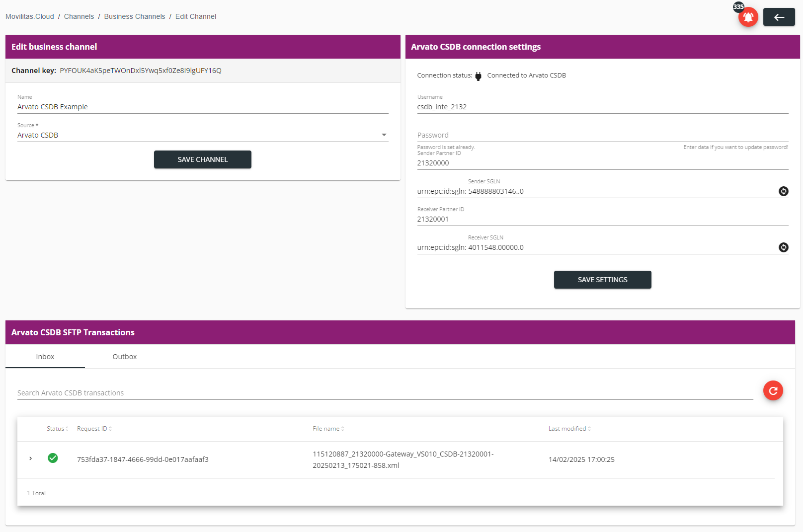The height and width of the screenshot is (532, 803).
Task: Open the Source dropdown
Action: click(203, 135)
